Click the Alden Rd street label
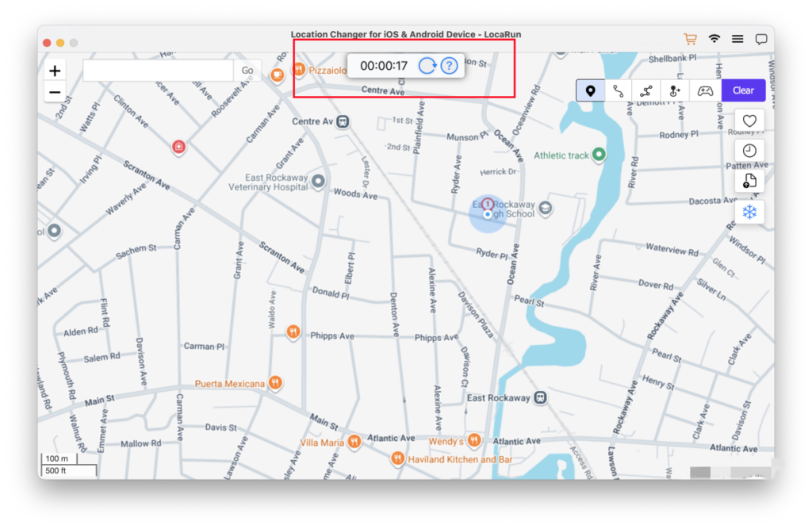The height and width of the screenshot is (529, 812). [x=81, y=332]
